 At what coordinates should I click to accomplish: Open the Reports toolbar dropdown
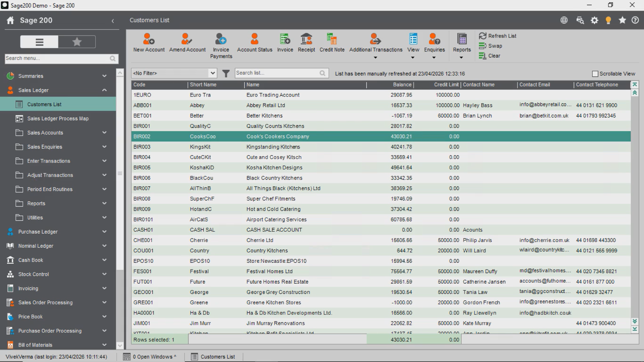[462, 46]
